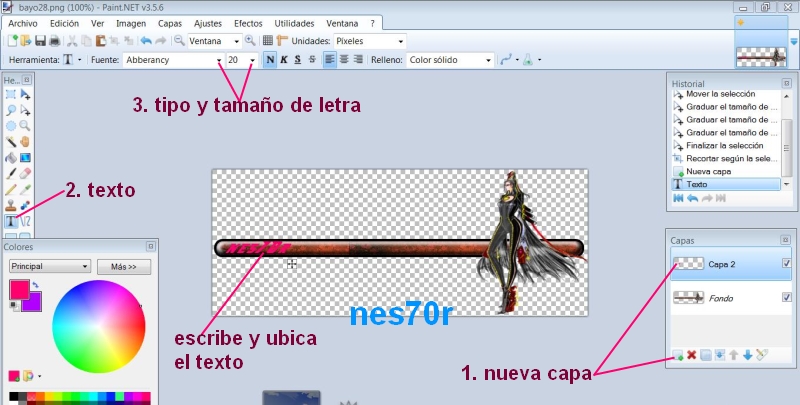Zoom out using the magnifier minus icon
The height and width of the screenshot is (405, 800).
(179, 40)
